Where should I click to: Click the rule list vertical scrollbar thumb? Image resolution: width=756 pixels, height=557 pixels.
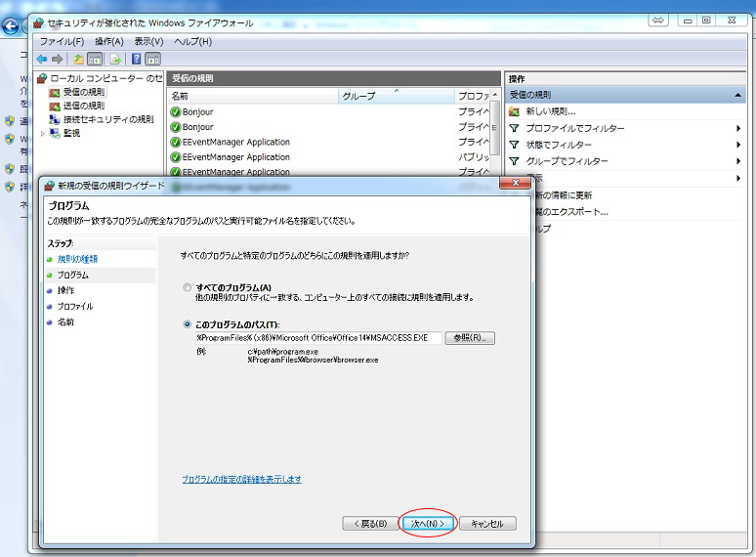click(494, 127)
